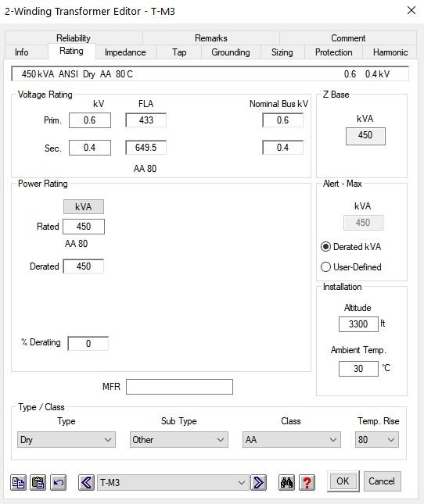
Task: Open the T-M3 element selector dropdown
Action: 173,482
